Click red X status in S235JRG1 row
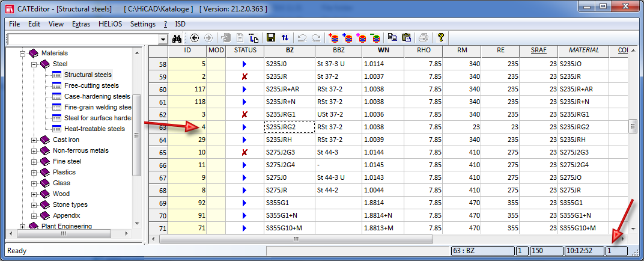Viewport: 644px width, 261px height. click(x=245, y=114)
